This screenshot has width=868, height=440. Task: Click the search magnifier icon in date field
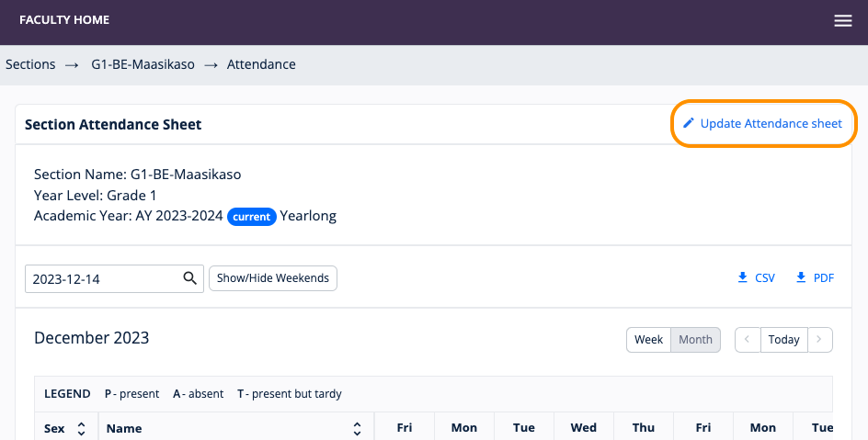pos(190,278)
